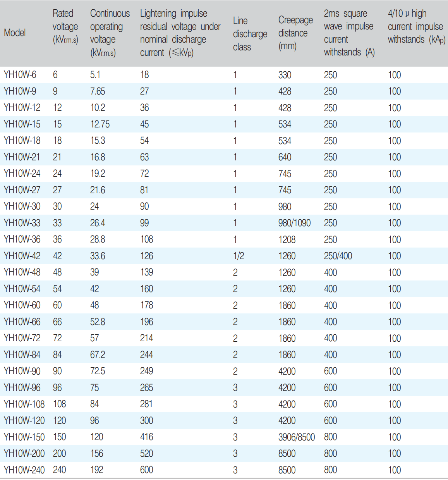Click the 4/10 µ high current impulse header
The image size is (448, 480).
[416, 26]
